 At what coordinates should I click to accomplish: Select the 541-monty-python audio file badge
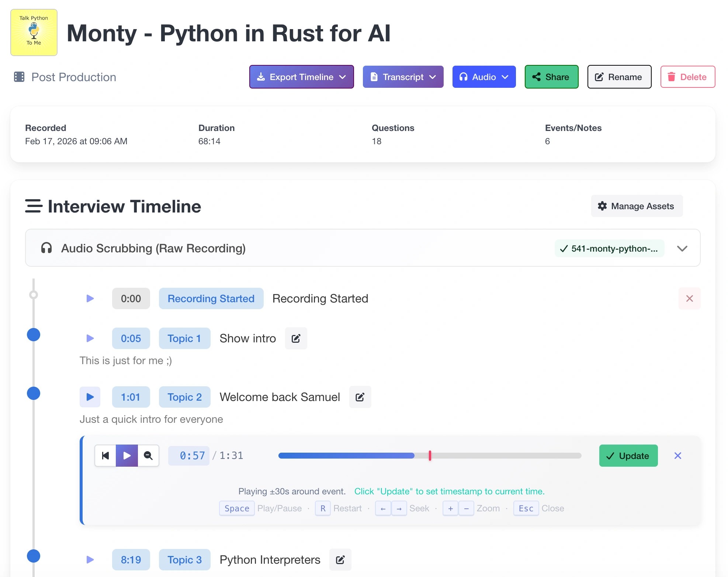[x=609, y=248]
